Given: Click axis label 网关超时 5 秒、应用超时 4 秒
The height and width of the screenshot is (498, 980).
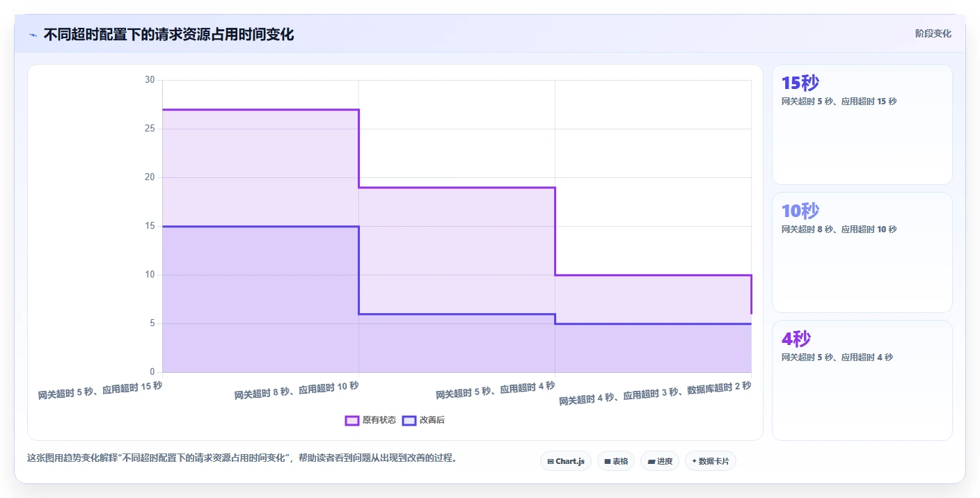Looking at the screenshot, I should tap(496, 390).
